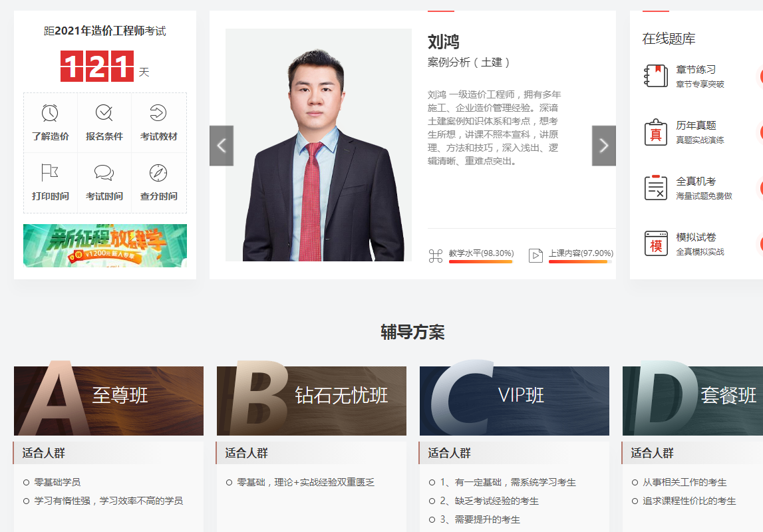The height and width of the screenshot is (532, 763).
Task: Select the A 至尊班 plan banner
Action: point(108,401)
